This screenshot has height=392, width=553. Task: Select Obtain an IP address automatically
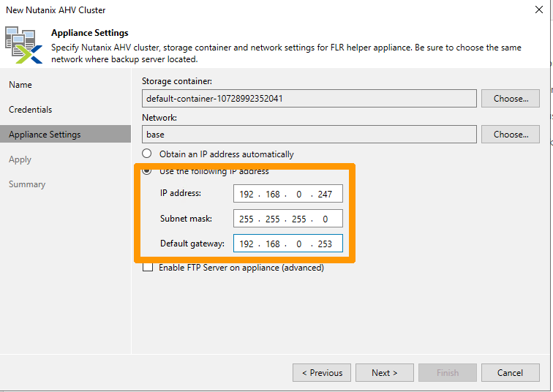point(147,154)
